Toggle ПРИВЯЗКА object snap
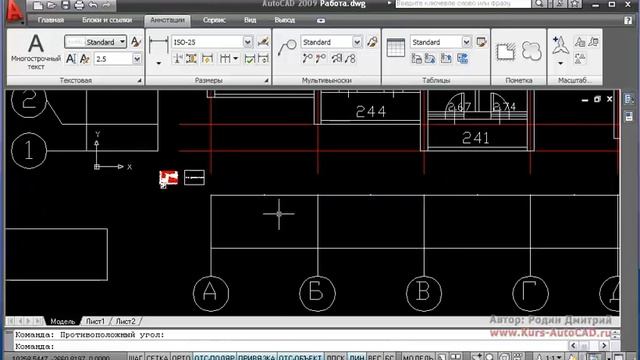This screenshot has width=640, height=360. (257, 358)
